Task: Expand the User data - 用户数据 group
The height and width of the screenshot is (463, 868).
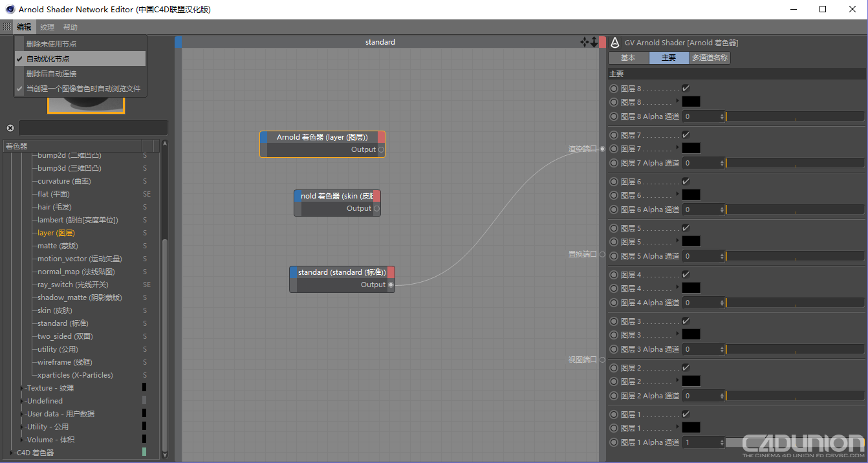Action: point(23,414)
